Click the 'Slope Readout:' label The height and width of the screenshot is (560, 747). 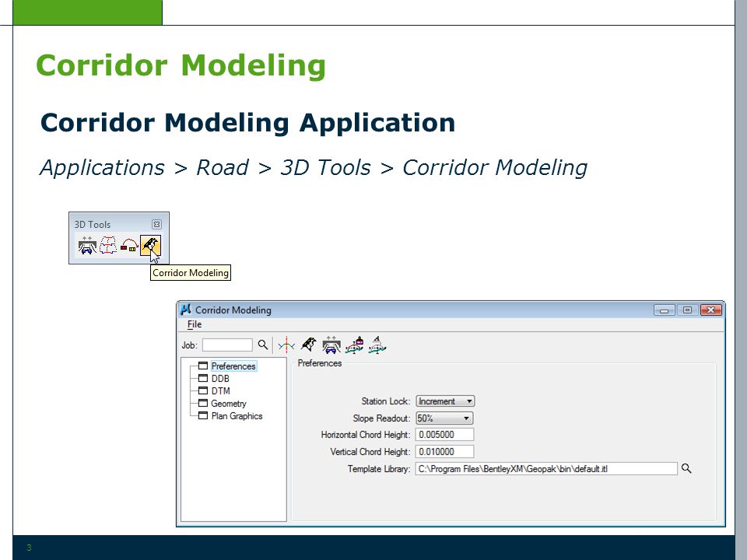(x=381, y=418)
